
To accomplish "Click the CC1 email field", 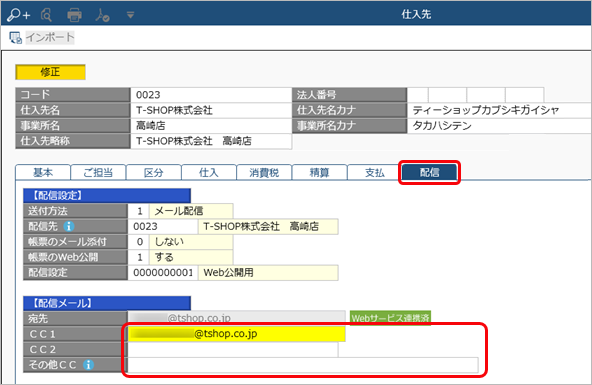I will pos(237,334).
